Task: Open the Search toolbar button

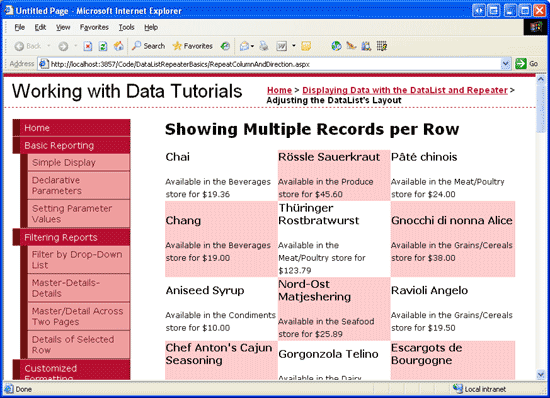Action: tap(148, 46)
